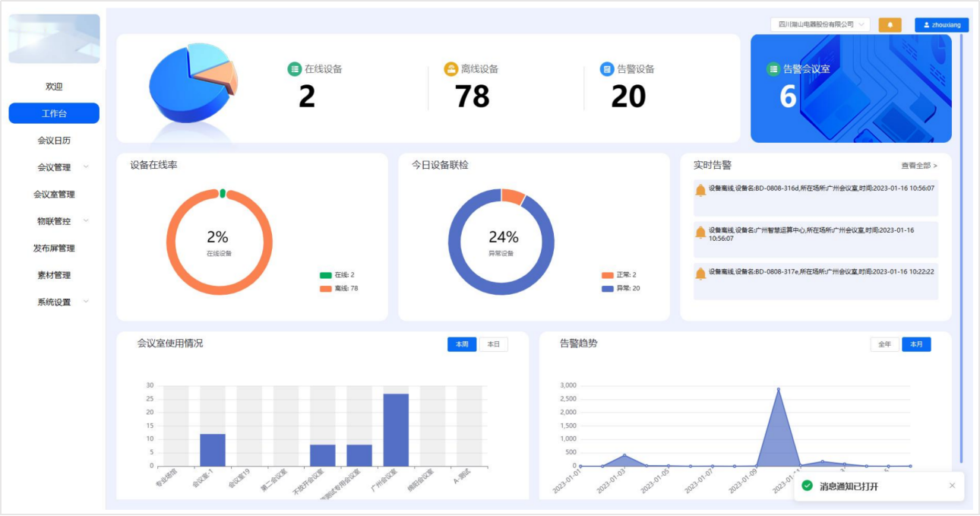Viewport: 980px width, 516px height.
Task: Click the logo image above the sidebar
Action: [54, 39]
